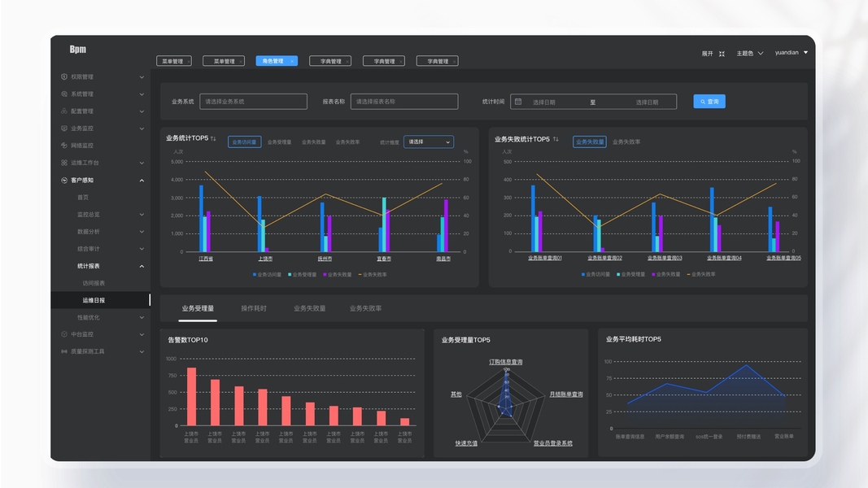Select 业务失败率 button in 业务失败统计TOP5 header

[x=626, y=142]
